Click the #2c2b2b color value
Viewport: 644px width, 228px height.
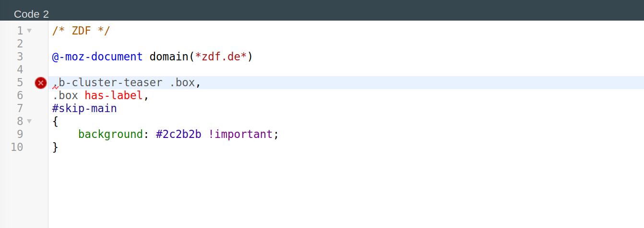pos(179,134)
